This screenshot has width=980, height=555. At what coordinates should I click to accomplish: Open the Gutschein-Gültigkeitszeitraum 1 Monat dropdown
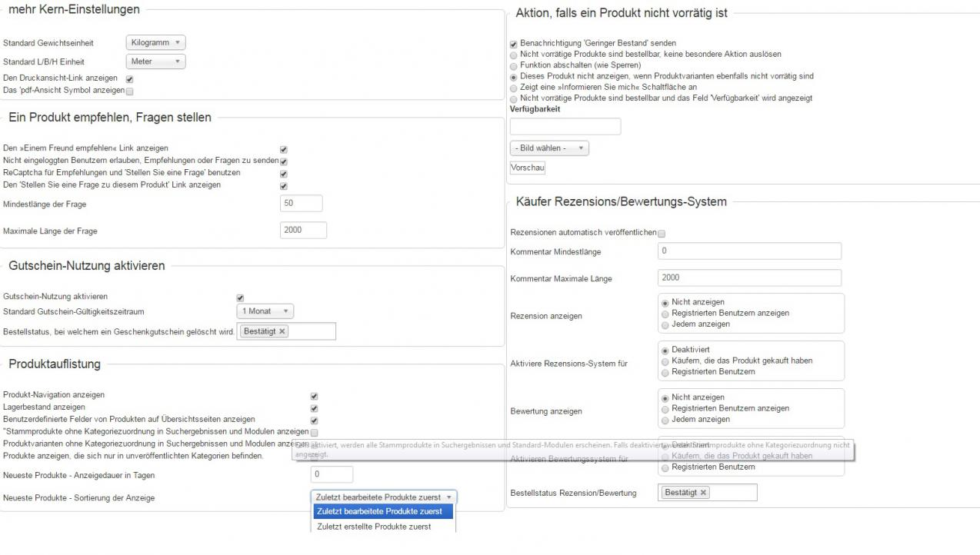coord(265,311)
